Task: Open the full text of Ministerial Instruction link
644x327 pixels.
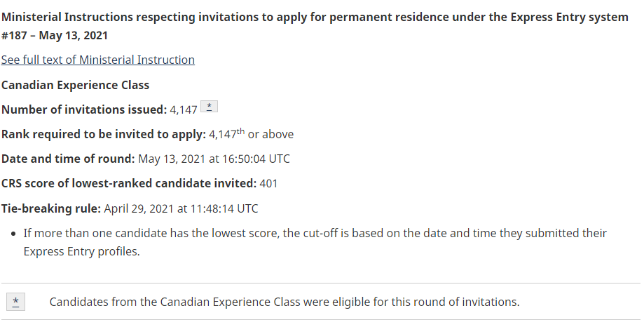Action: [x=98, y=60]
